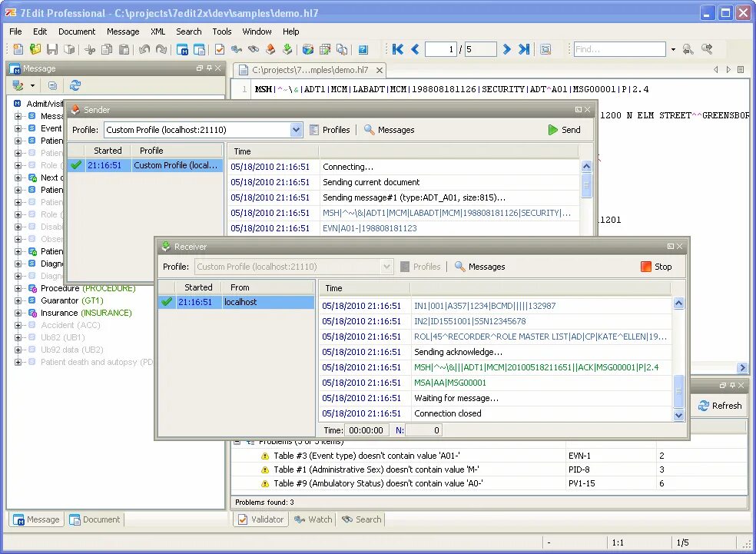Select the 'MSA|AA|MSG00001' row in Receiver log

[x=496, y=383]
